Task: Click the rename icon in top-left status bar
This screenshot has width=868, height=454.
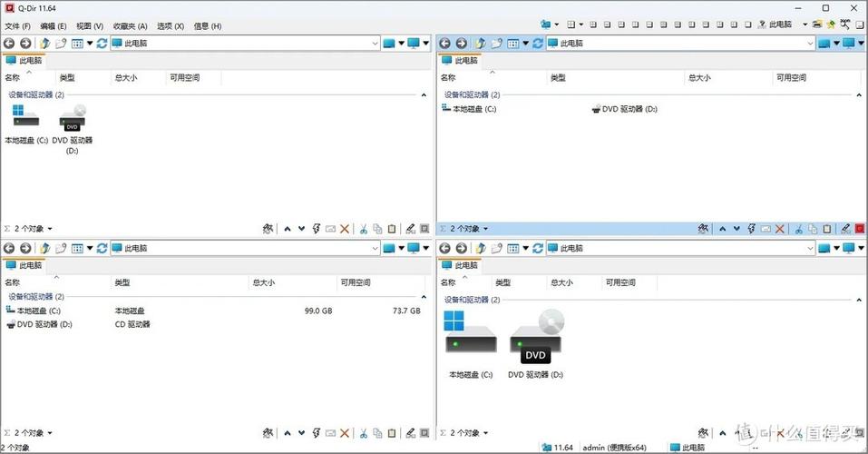Action: (x=330, y=229)
